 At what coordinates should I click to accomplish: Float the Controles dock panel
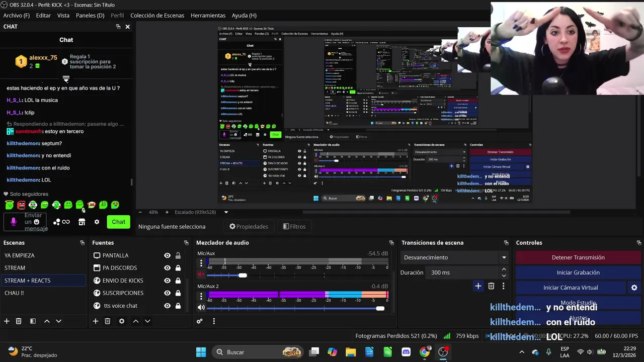click(639, 243)
